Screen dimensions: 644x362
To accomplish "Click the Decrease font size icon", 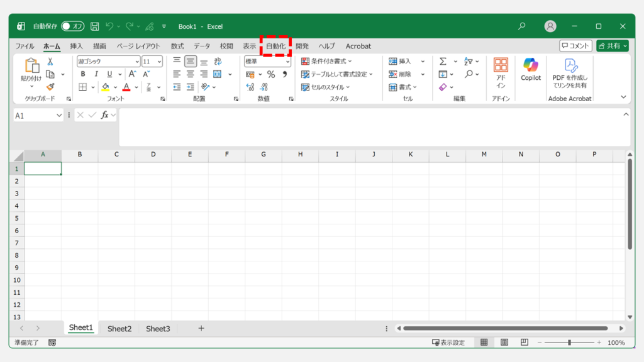I will click(146, 74).
